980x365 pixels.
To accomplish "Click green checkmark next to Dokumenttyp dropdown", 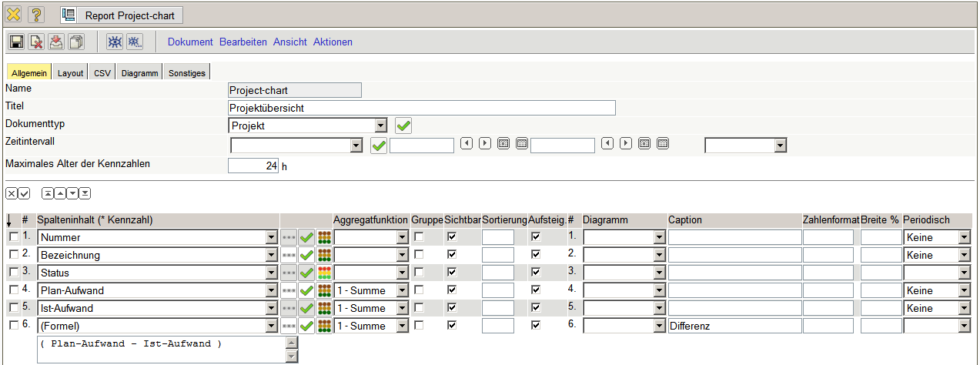I will [403, 126].
